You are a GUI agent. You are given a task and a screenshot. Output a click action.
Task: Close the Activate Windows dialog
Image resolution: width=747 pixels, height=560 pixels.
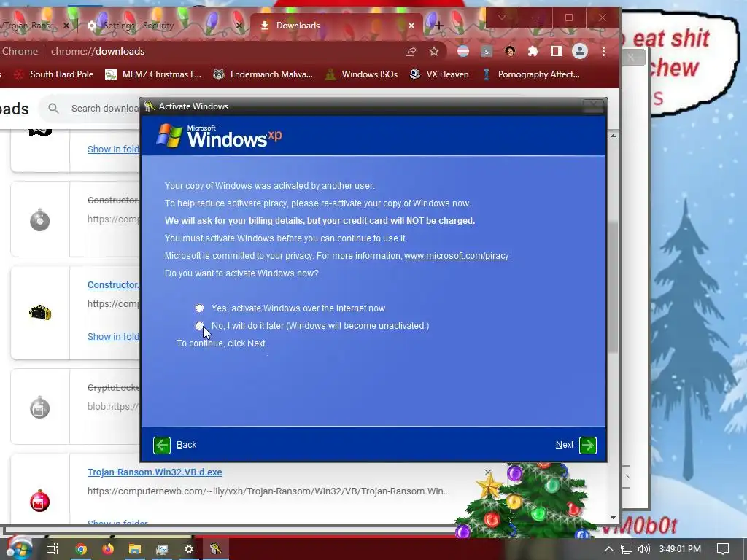tap(593, 106)
